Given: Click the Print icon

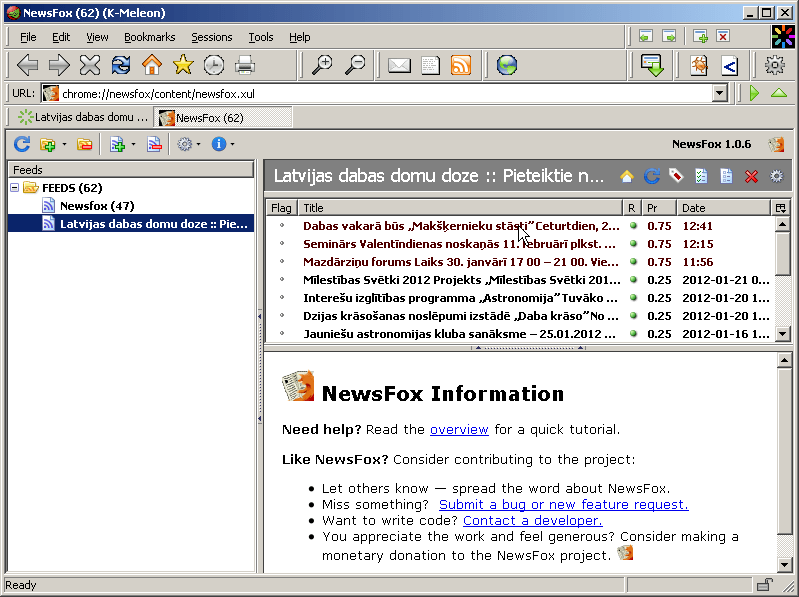Looking at the screenshot, I should pos(245,65).
